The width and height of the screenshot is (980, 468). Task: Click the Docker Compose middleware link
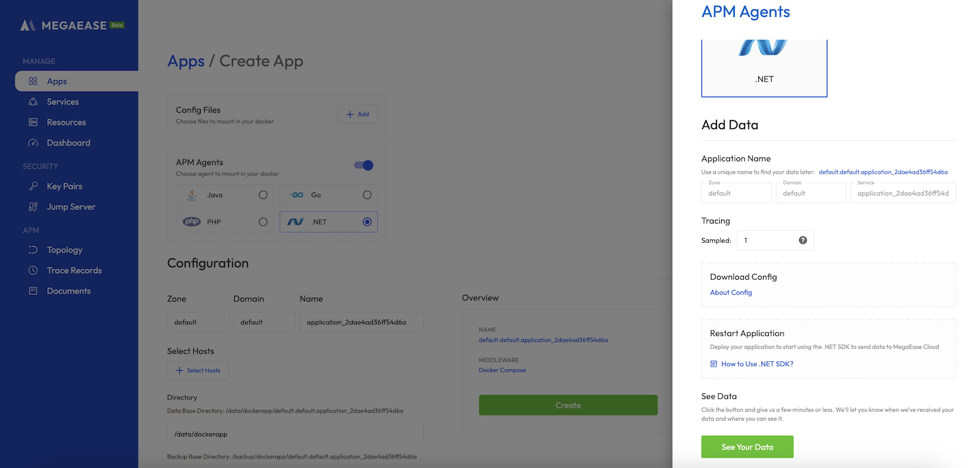pyautogui.click(x=502, y=370)
